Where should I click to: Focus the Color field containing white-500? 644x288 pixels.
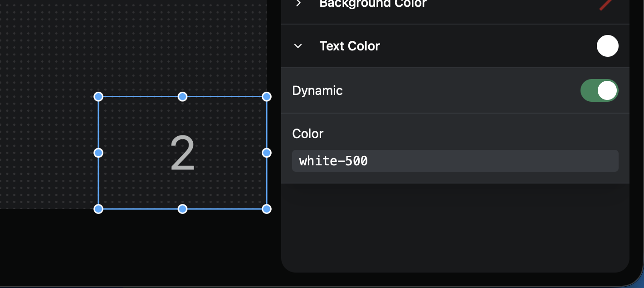coord(455,161)
